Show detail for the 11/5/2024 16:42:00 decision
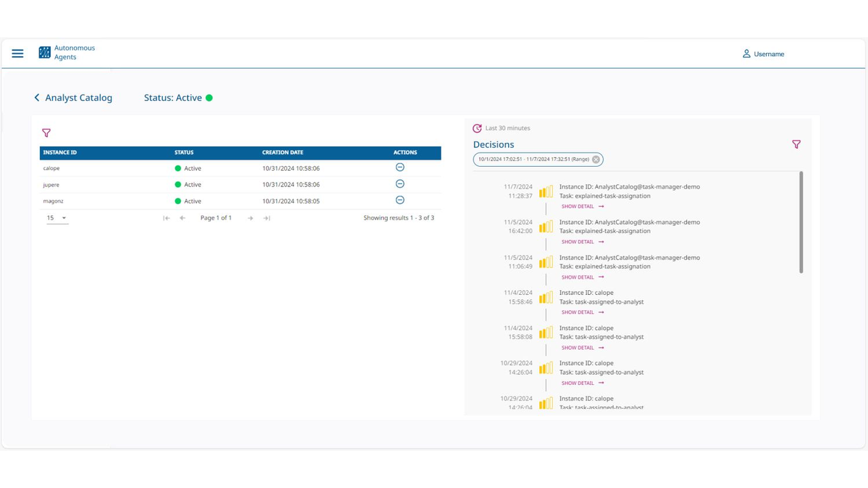 click(583, 242)
